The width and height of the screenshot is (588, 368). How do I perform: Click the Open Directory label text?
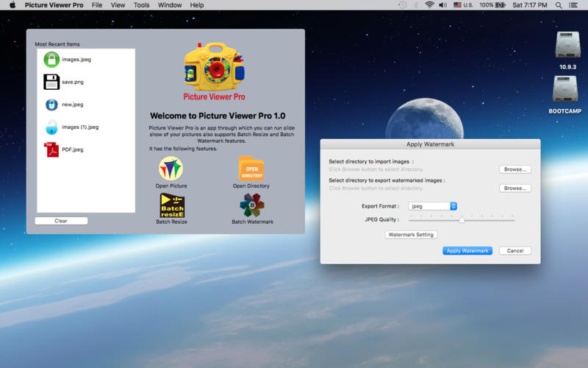pos(251,186)
